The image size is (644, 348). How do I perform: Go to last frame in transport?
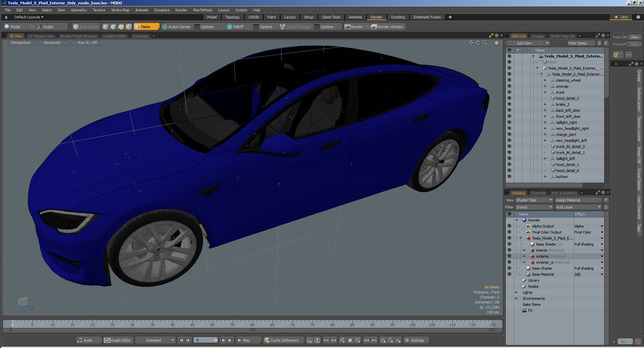[x=231, y=340]
